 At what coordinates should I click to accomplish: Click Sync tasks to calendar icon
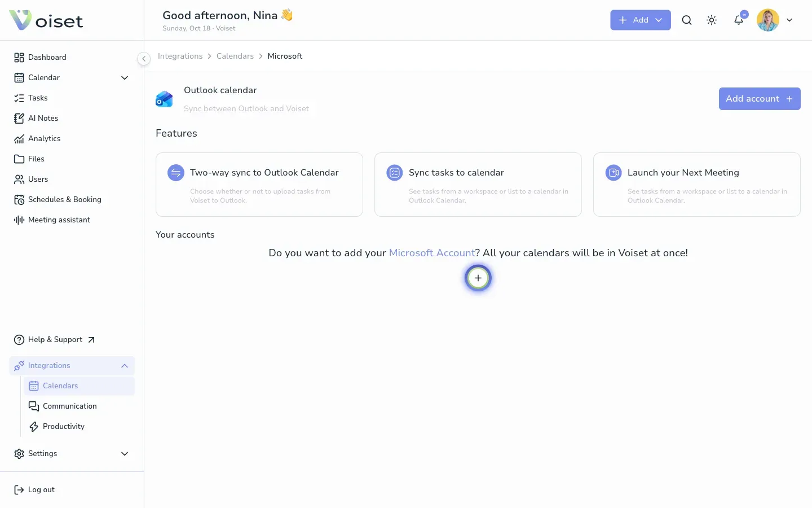(x=395, y=173)
